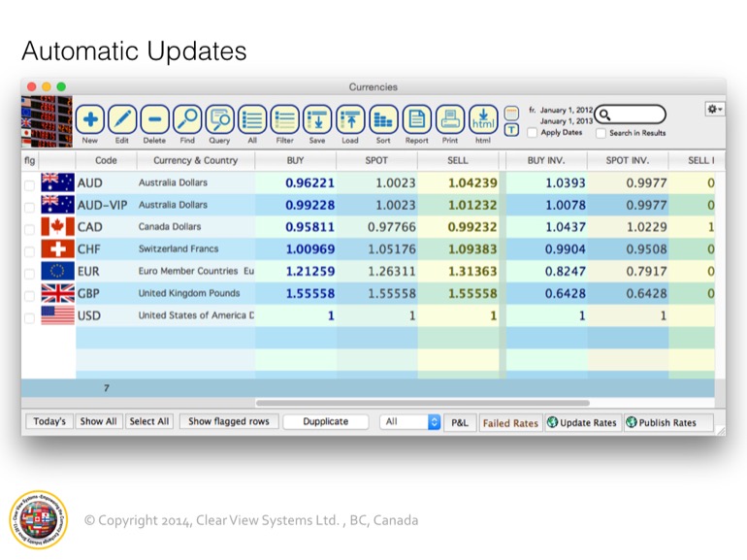Screen dimensions: 747x560
Task: Select the CHF spot value 1.05176
Action: 392,249
